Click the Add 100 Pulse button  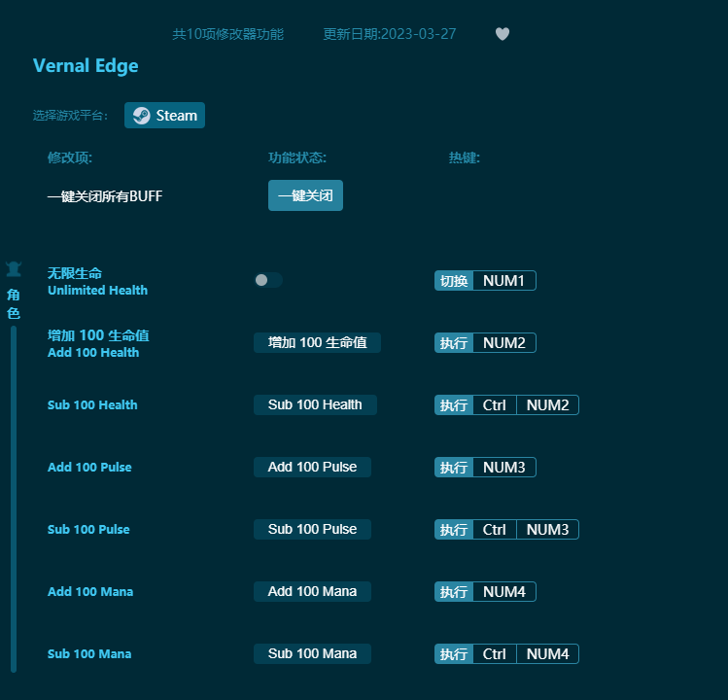(312, 468)
